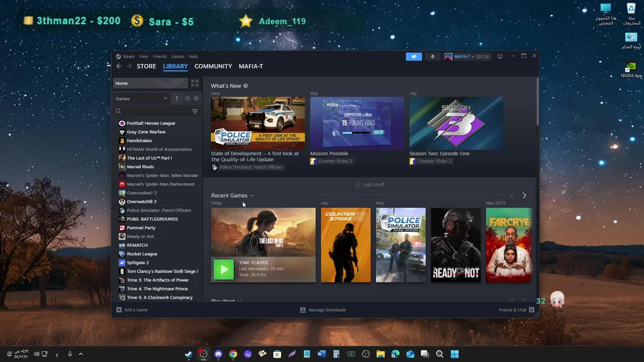Click Add a Game link

[x=136, y=310]
